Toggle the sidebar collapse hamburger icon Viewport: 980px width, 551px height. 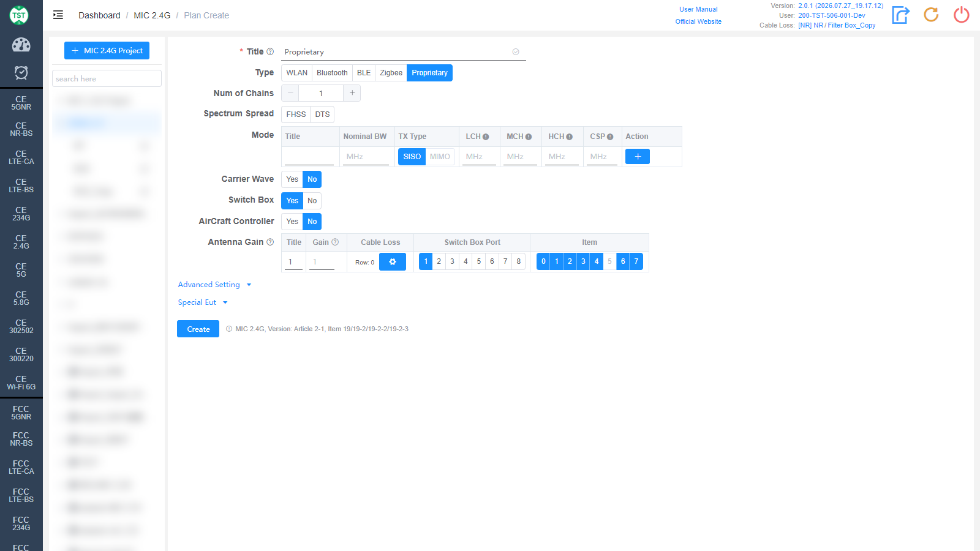[58, 15]
